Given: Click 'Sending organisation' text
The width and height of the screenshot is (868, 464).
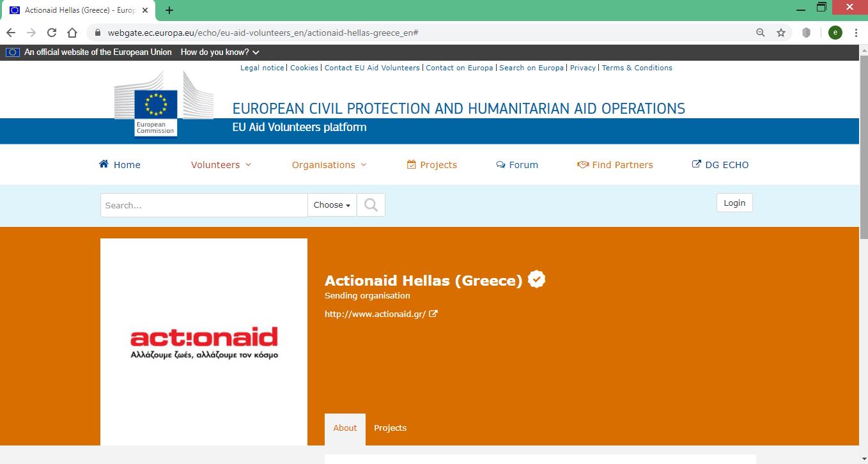Looking at the screenshot, I should [x=368, y=296].
